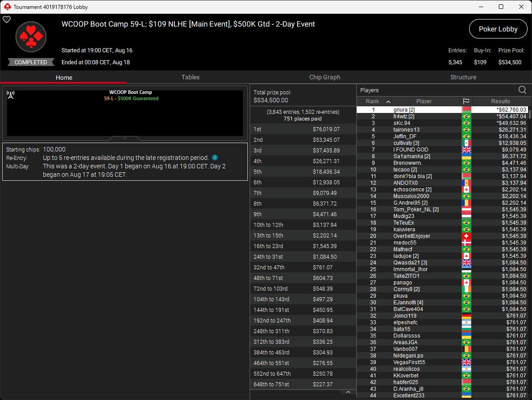Click the flag next to Vanbo007

click(x=466, y=349)
